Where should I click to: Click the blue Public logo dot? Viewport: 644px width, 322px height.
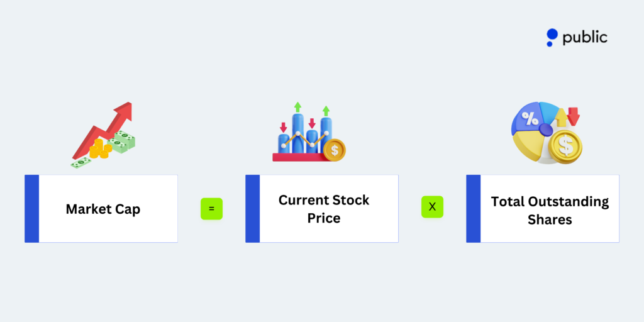(x=552, y=35)
